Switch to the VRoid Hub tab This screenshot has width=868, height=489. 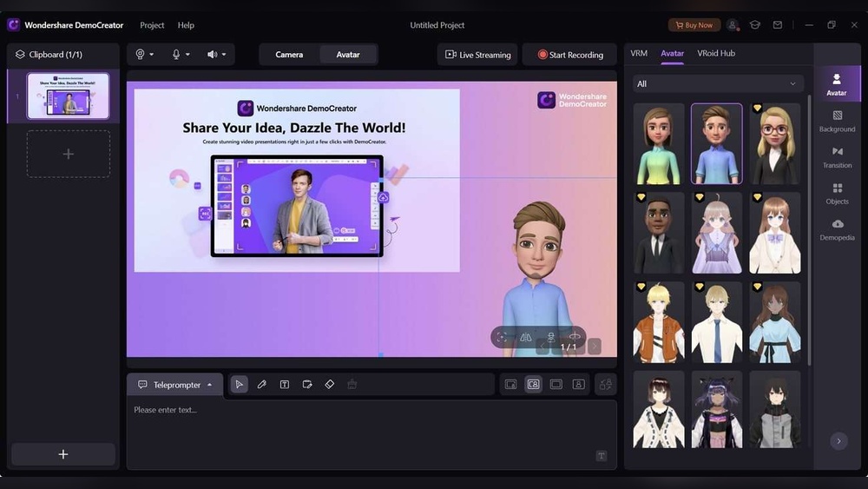716,53
